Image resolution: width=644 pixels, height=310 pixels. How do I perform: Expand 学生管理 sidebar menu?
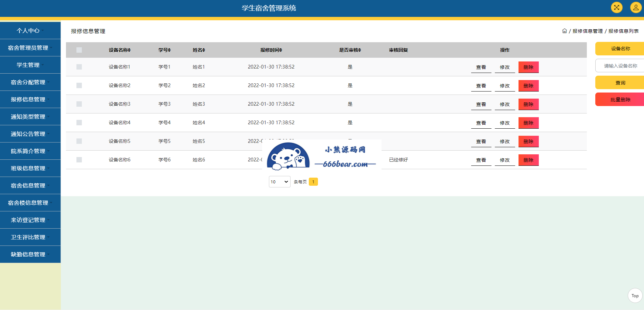(30, 65)
